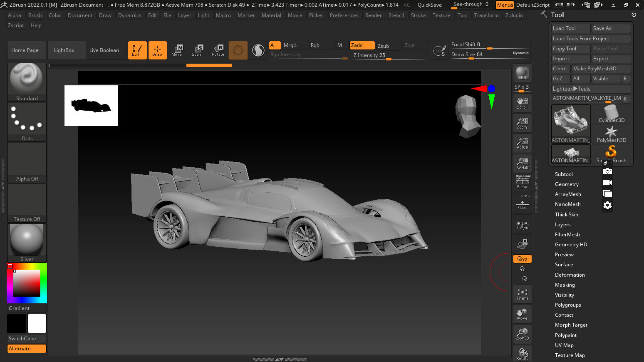Open the Transform menu

486,15
